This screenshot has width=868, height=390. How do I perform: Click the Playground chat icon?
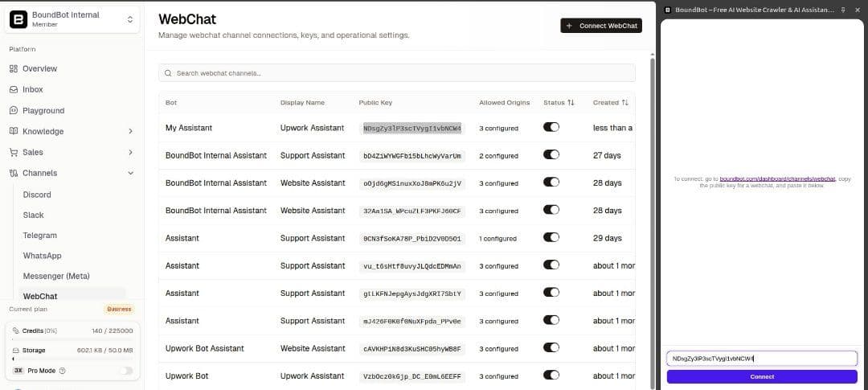[x=14, y=110]
